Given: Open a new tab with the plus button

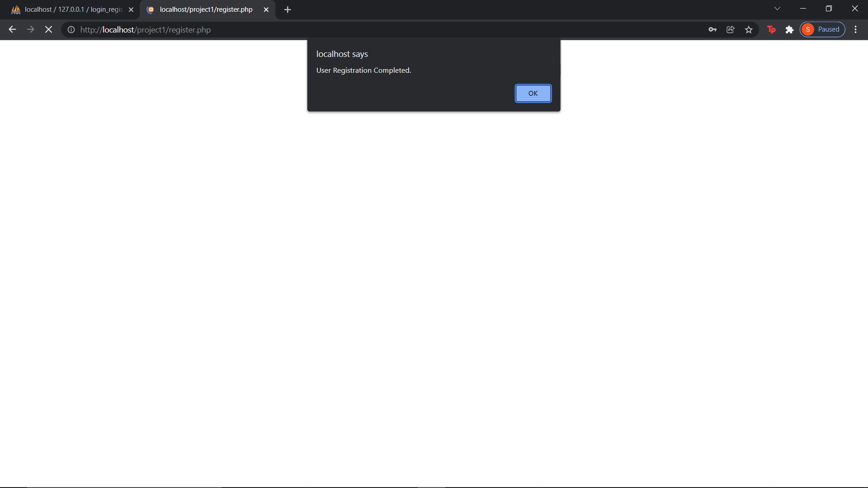Looking at the screenshot, I should [288, 9].
